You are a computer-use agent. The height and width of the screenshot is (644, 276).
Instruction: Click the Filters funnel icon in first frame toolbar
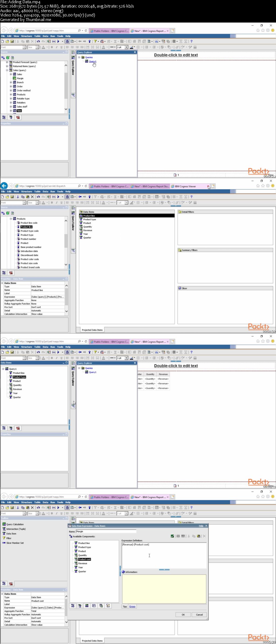click(95, 42)
